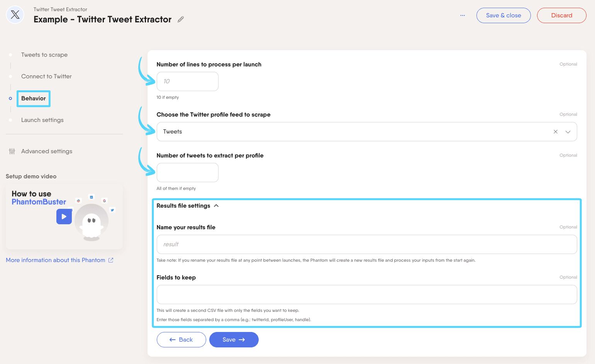
Task: Click the Discard button
Action: (561, 15)
